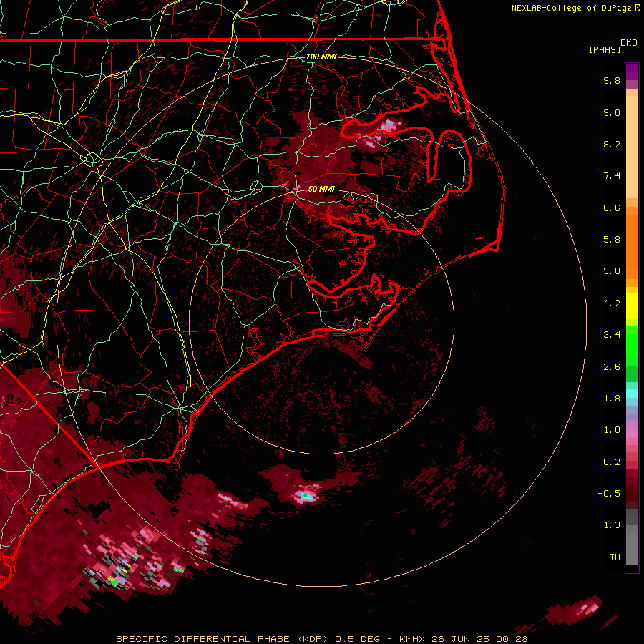
Task: Click the NEXLAB-College of DuPage label
Action: 572,8
